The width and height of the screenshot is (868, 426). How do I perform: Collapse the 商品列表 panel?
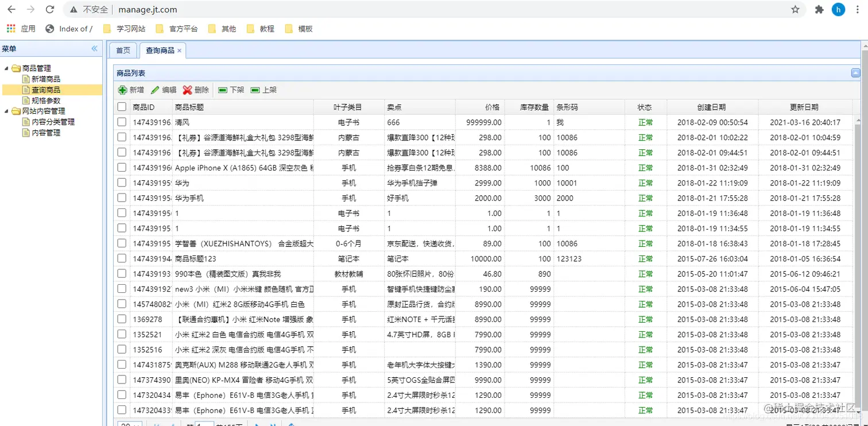(x=855, y=73)
